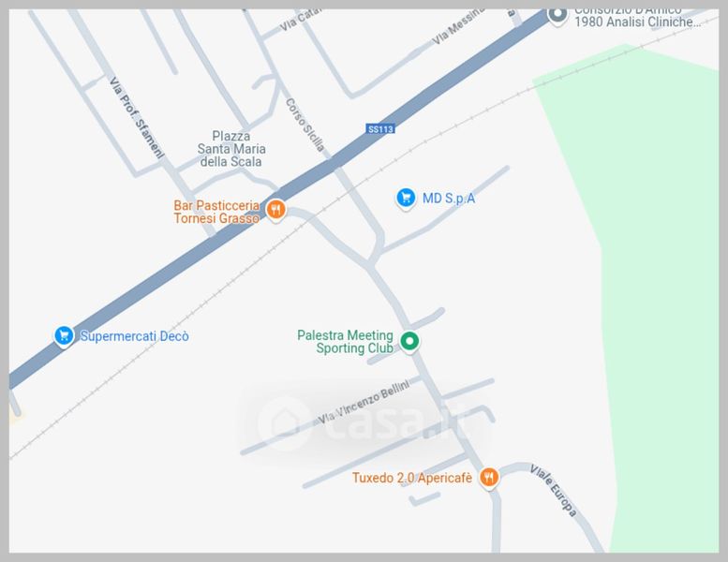Select the Tuxedo 2.0 Apericafè label
The height and width of the screenshot is (562, 728).
pos(412,478)
